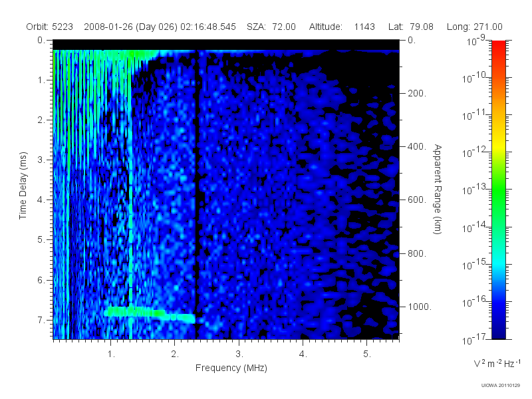This screenshot has width=532, height=399.
Task: Click the 'Apparent Range (km)' axis label
Action: coord(438,190)
